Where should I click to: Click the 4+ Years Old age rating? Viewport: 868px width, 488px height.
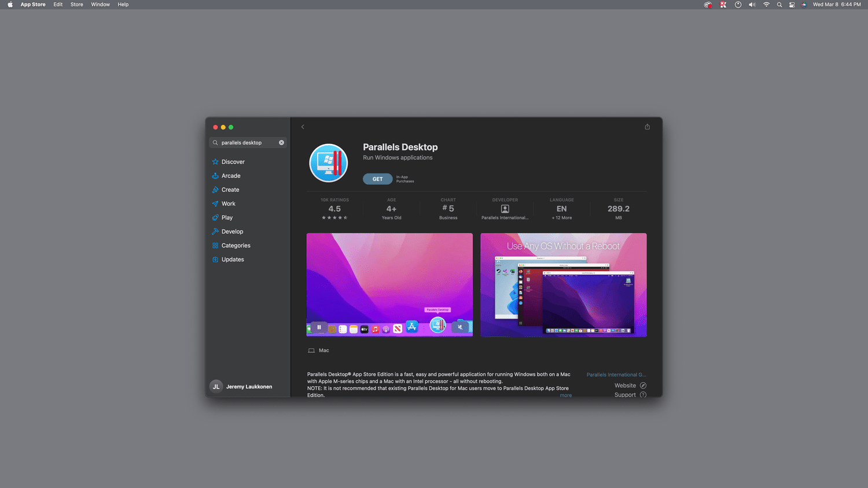point(391,209)
